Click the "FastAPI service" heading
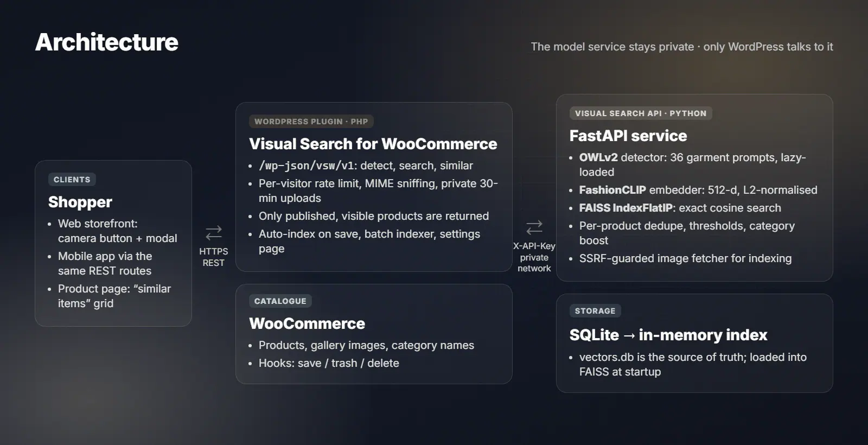 (628, 136)
